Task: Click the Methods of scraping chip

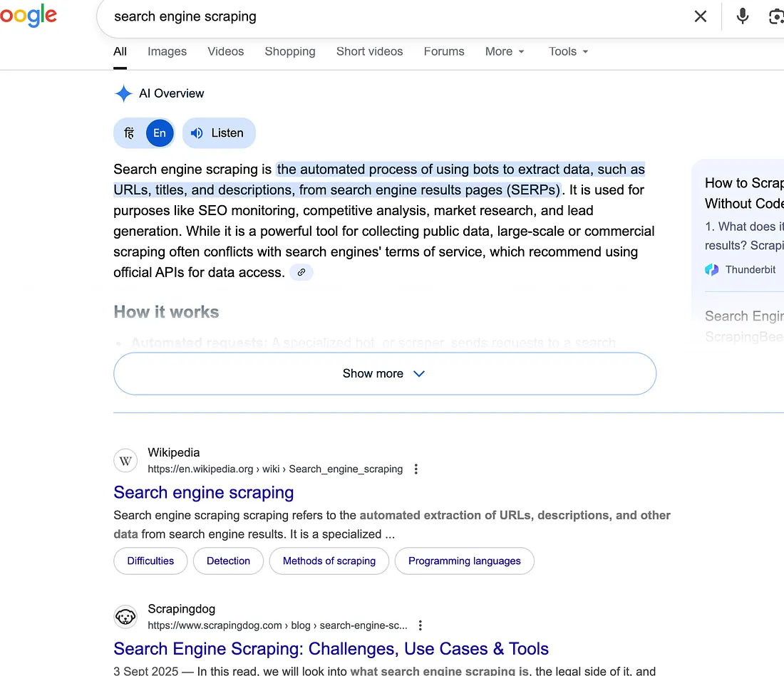Action: point(329,561)
